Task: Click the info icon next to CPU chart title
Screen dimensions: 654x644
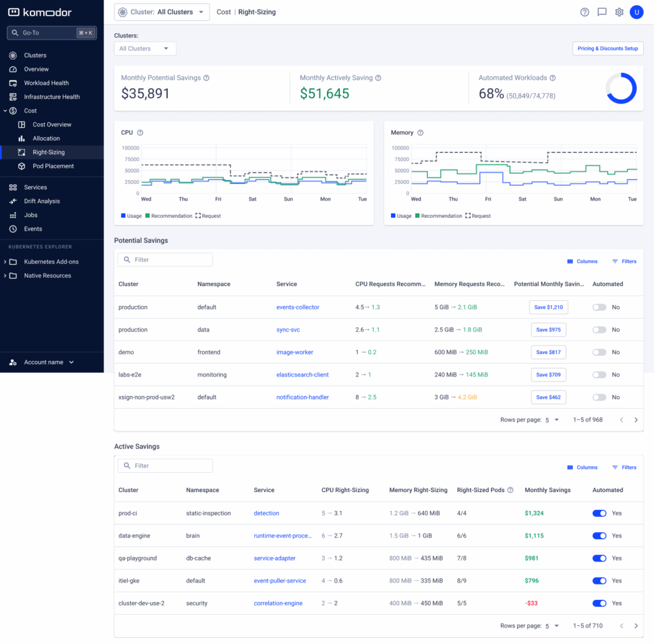Action: 140,133
